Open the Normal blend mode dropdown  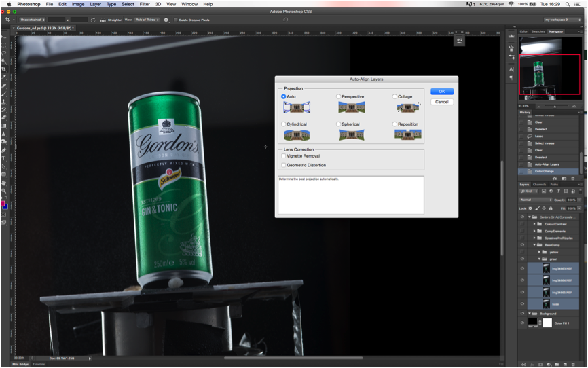pyautogui.click(x=536, y=200)
